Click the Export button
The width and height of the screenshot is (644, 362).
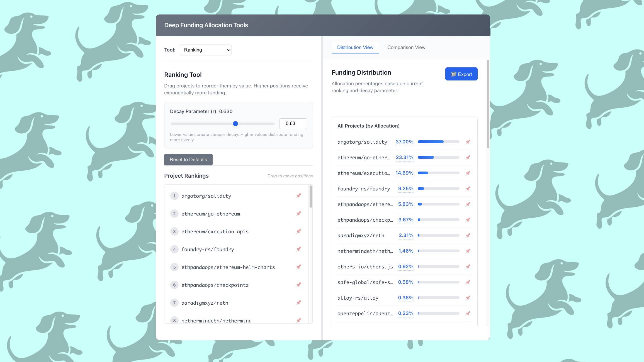(461, 74)
